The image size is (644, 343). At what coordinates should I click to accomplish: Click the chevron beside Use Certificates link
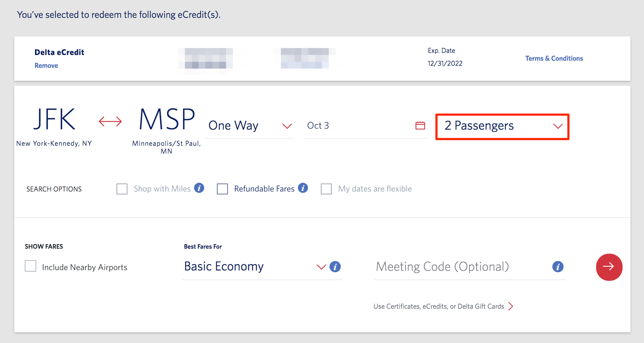pos(511,306)
